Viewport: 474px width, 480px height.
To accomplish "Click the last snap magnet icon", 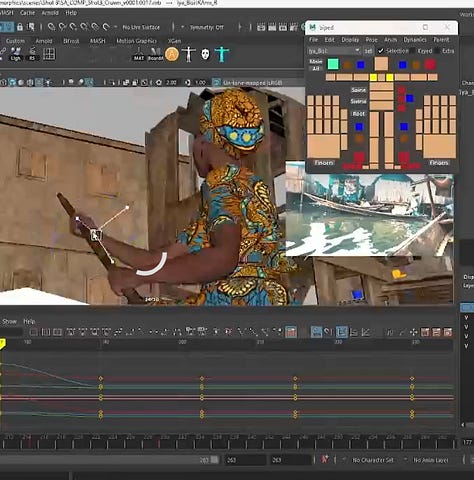I will 106,27.
